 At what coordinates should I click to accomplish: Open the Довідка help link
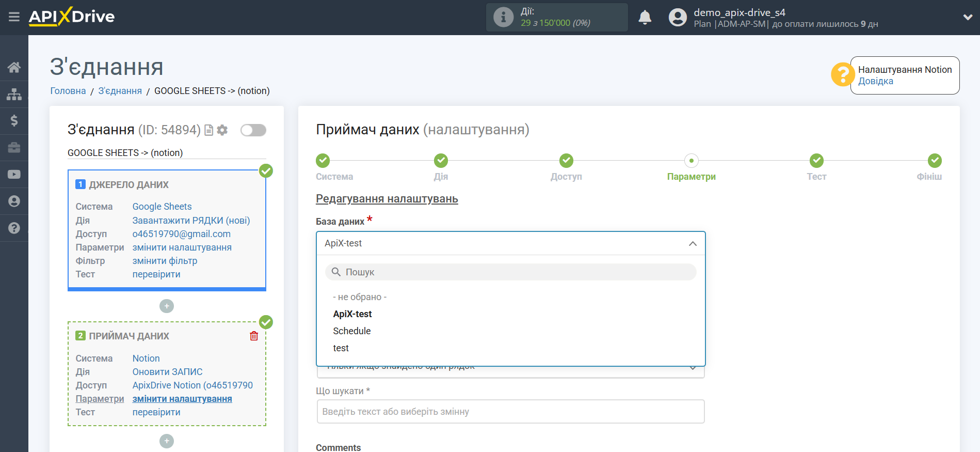tap(876, 81)
